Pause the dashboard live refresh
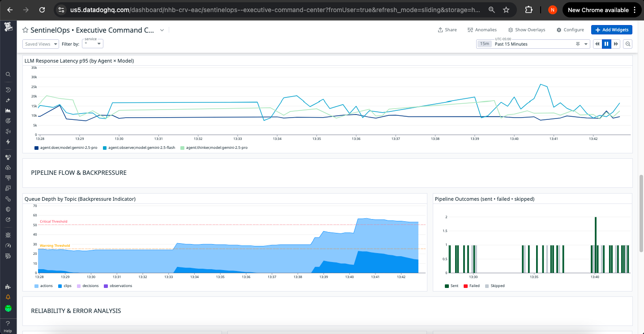 click(x=606, y=43)
